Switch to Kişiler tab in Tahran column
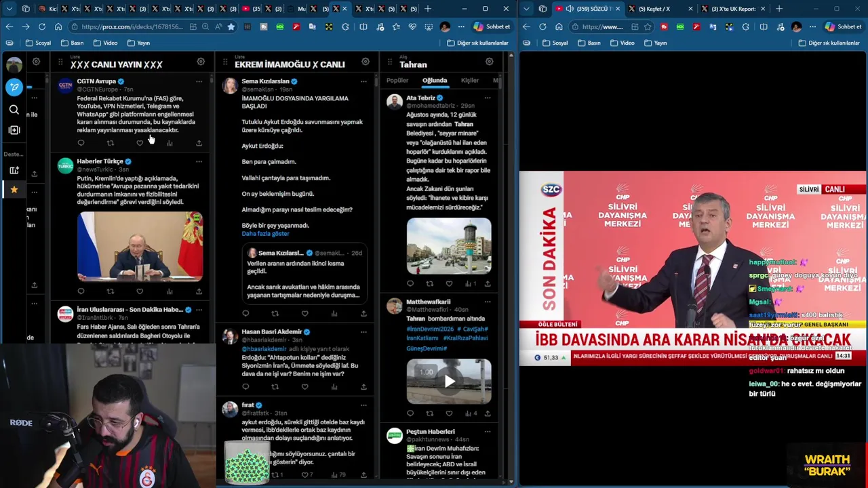The height and width of the screenshot is (488, 868). 470,80
